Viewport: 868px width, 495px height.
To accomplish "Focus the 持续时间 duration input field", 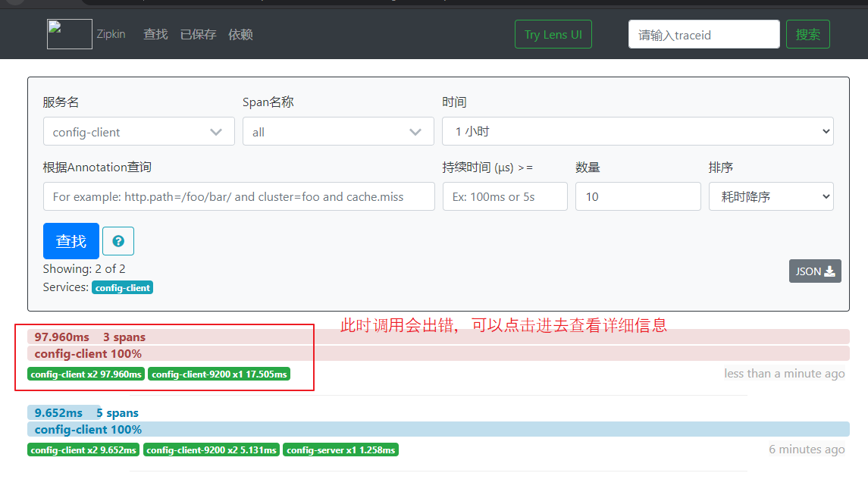I will pos(505,196).
